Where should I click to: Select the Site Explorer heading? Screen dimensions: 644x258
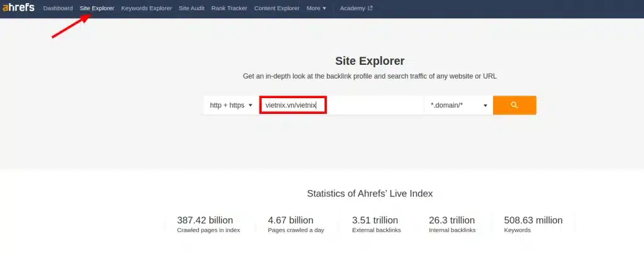tap(370, 61)
